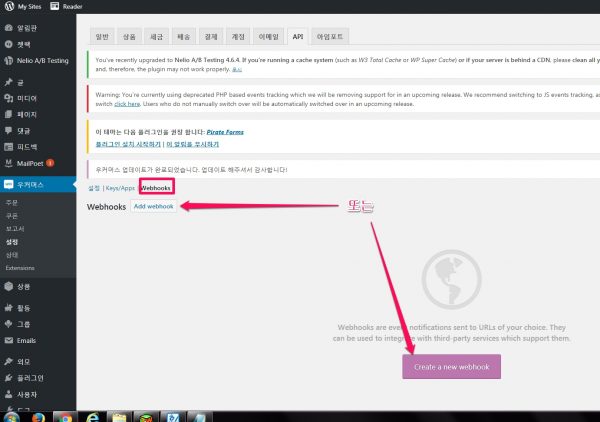Open the MailPoet sidebar menu
600x422 pixels.
[x=30, y=162]
